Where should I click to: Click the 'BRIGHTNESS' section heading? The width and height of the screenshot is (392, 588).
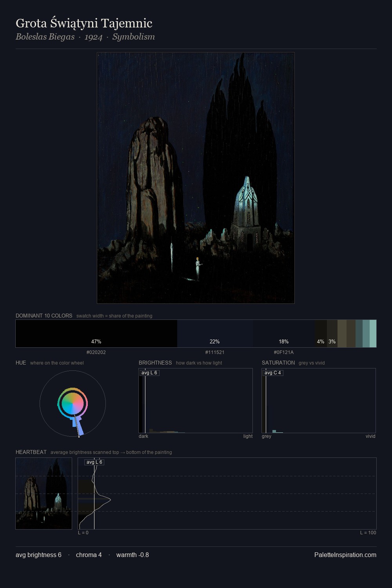tap(155, 363)
